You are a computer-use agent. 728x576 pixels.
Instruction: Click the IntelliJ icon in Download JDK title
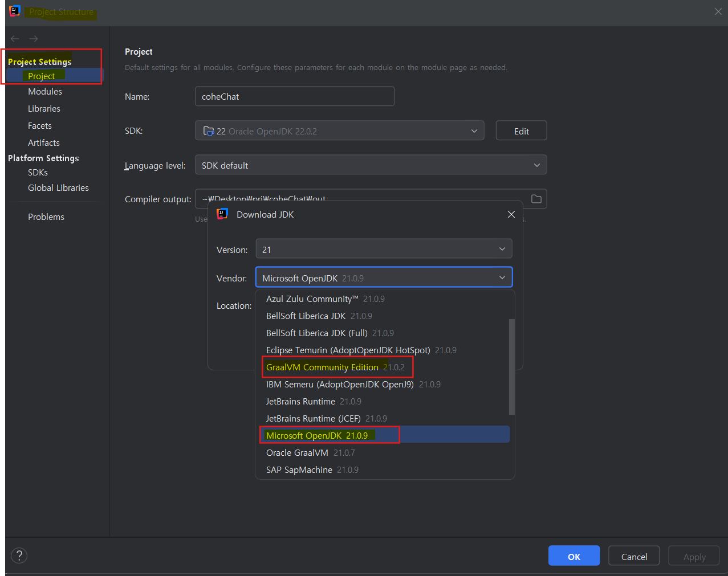[222, 214]
